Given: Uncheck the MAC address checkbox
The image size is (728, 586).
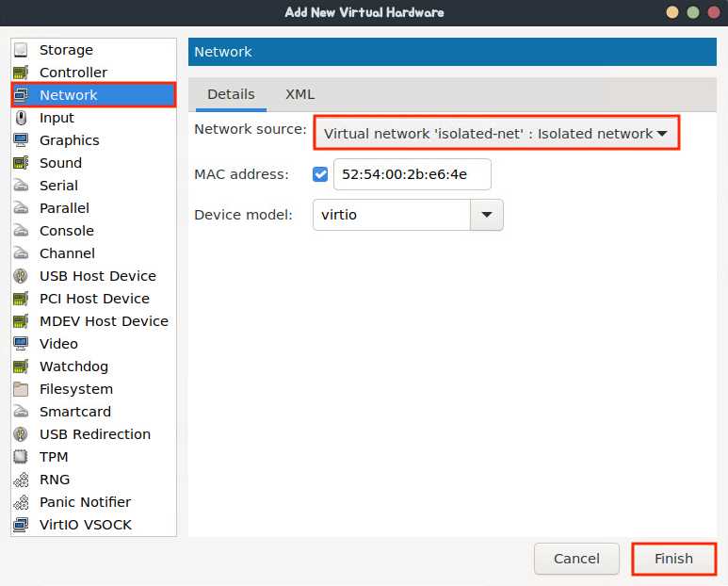Looking at the screenshot, I should point(320,174).
